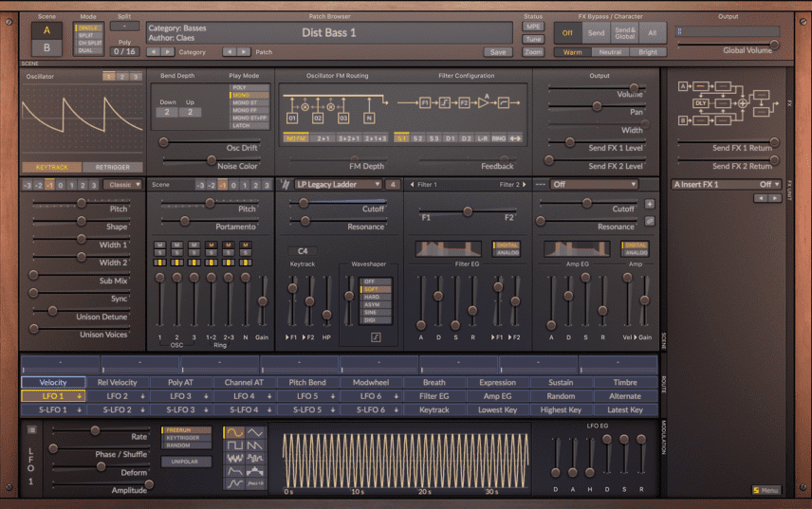Enable MPE status
This screenshot has width=812, height=509.
coord(533,27)
